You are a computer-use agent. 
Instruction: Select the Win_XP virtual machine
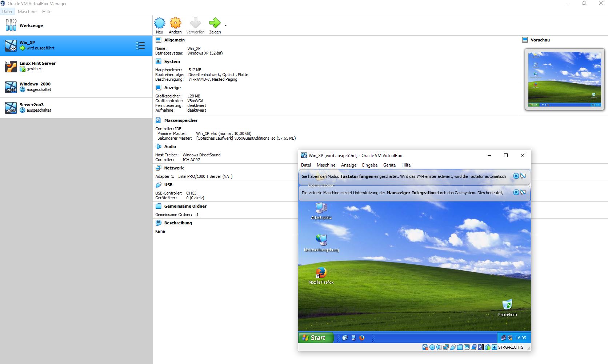[76, 45]
